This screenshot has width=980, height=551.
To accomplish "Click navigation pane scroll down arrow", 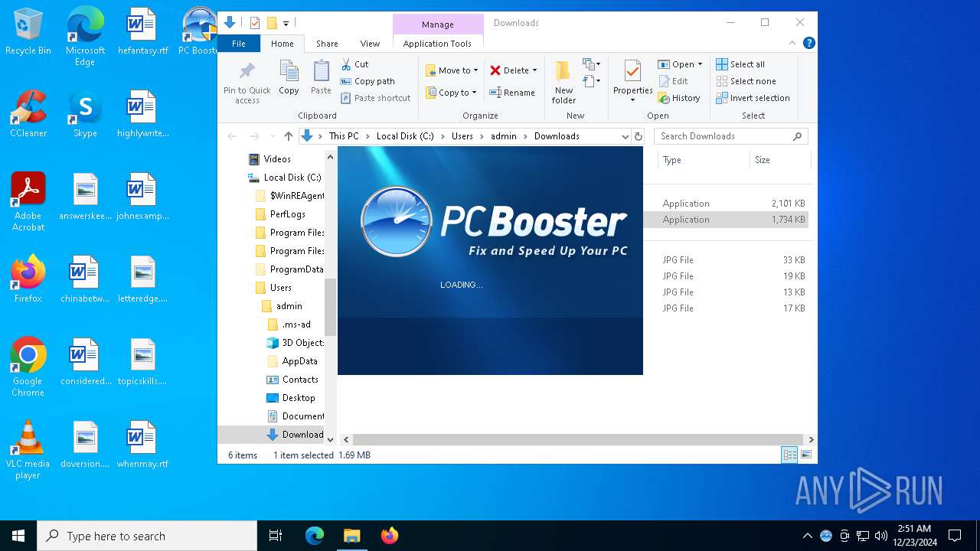I will click(x=331, y=439).
